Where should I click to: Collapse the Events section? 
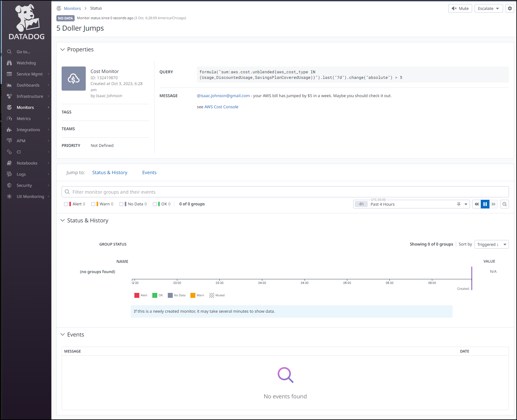[63, 335]
